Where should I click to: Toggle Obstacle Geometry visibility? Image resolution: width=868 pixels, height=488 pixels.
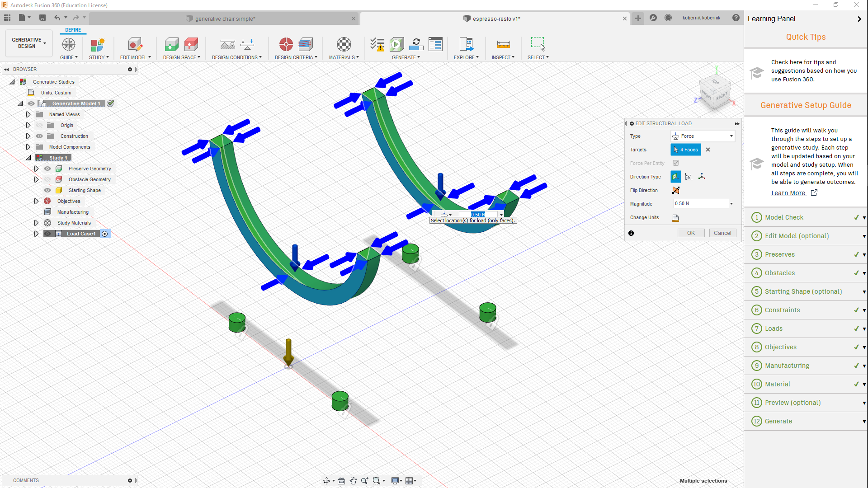47,179
